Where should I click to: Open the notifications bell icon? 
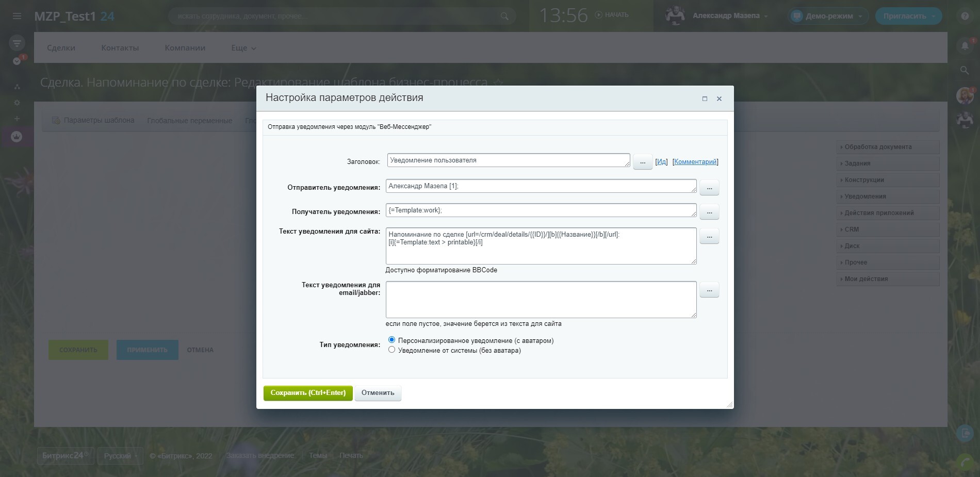(x=965, y=46)
